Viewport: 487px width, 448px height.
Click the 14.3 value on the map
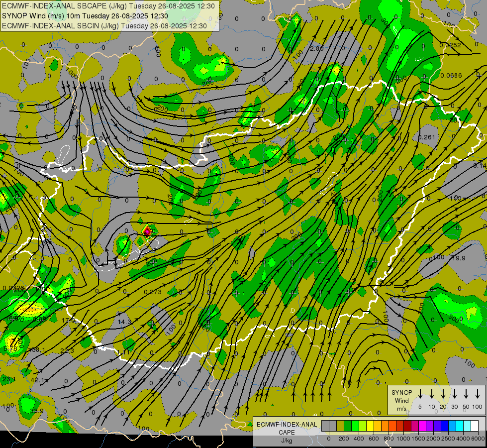tap(124, 322)
